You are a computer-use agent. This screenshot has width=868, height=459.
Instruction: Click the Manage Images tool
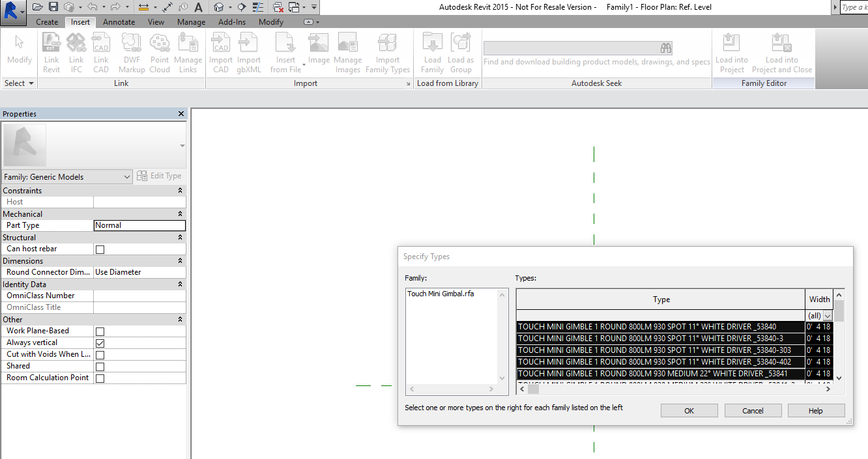(348, 53)
